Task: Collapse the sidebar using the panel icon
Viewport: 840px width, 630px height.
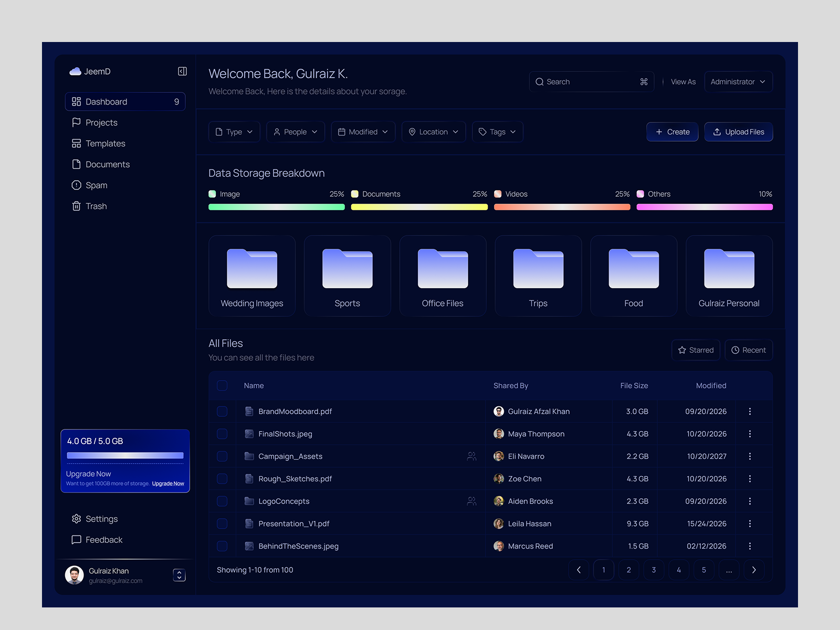Action: [x=182, y=71]
